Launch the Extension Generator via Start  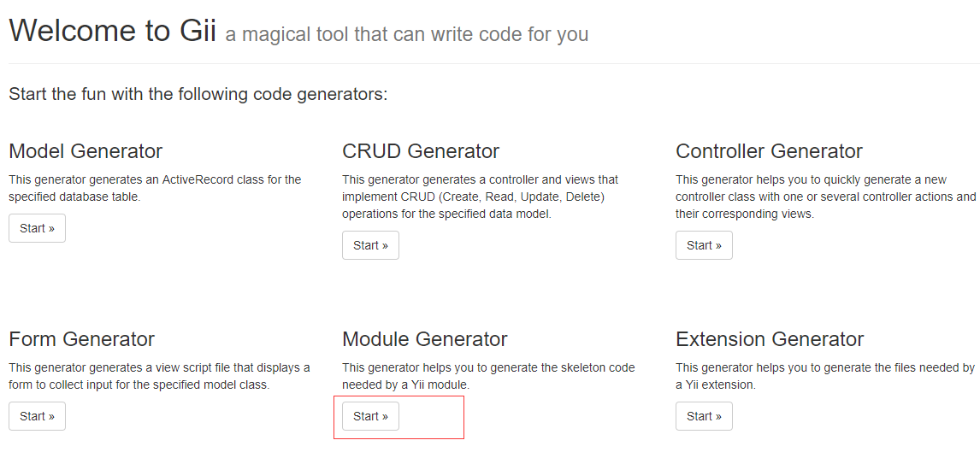pos(704,416)
